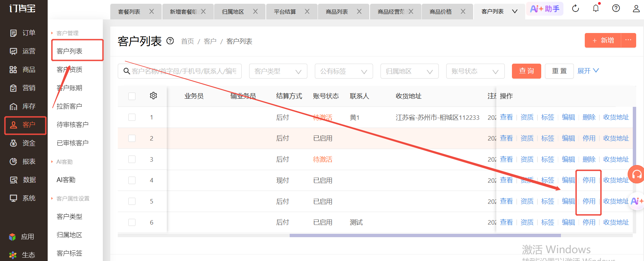This screenshot has height=261, width=644.
Task: Open the 系统 system sidebar icon
Action: point(13,198)
